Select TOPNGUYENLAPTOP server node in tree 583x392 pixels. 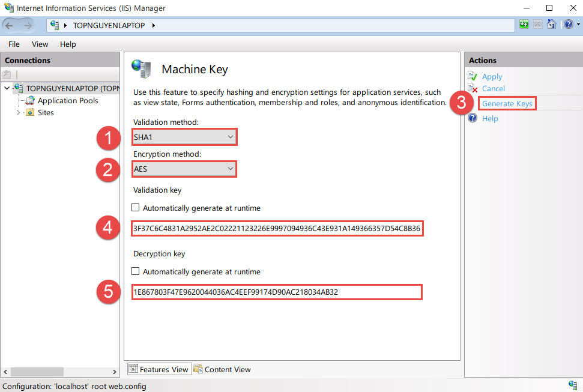[73, 88]
